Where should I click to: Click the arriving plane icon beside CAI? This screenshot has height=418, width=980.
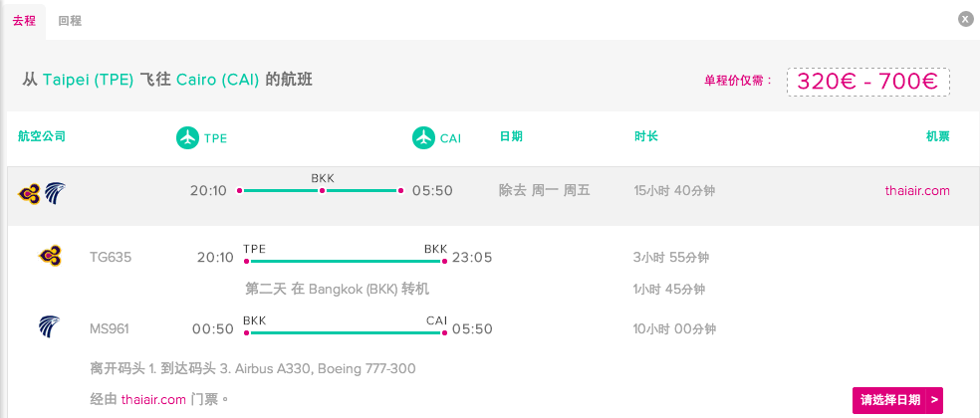click(423, 138)
